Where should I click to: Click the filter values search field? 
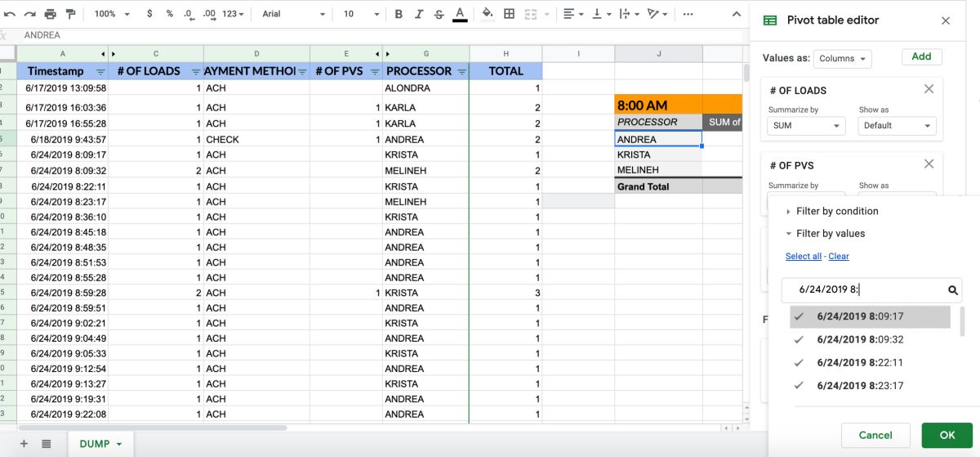click(x=871, y=290)
